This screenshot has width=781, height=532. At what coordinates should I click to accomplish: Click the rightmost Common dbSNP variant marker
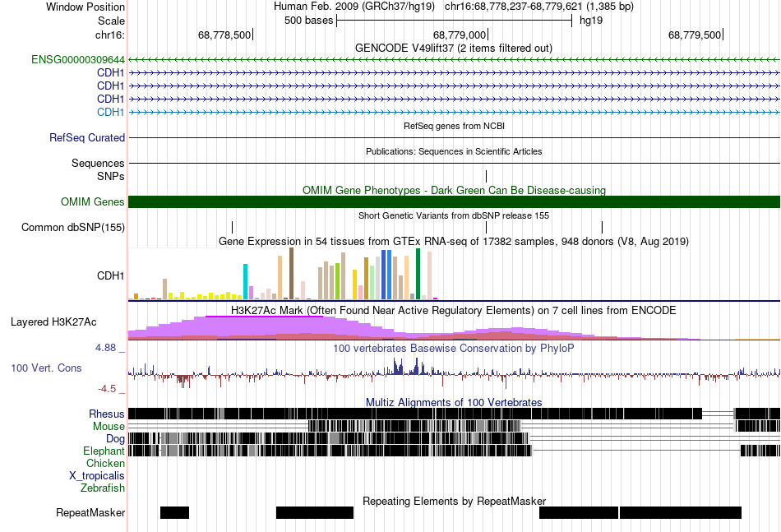[602, 228]
